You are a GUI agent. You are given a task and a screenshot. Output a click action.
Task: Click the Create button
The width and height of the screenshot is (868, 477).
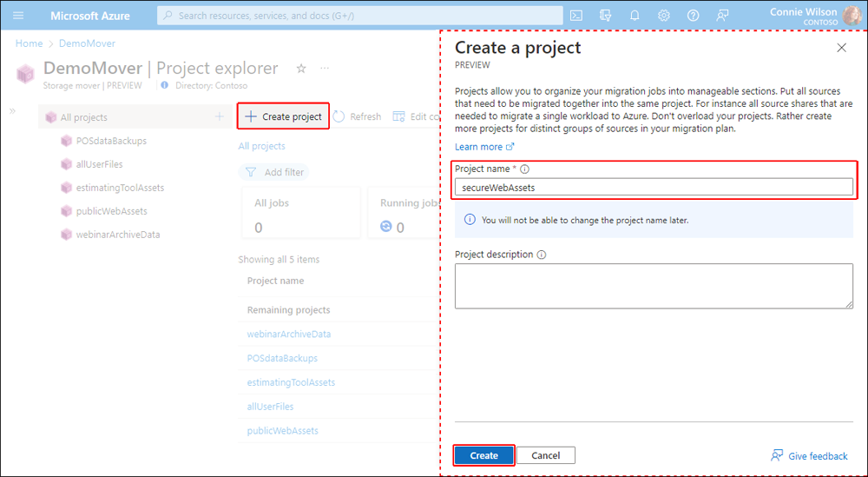(x=483, y=455)
